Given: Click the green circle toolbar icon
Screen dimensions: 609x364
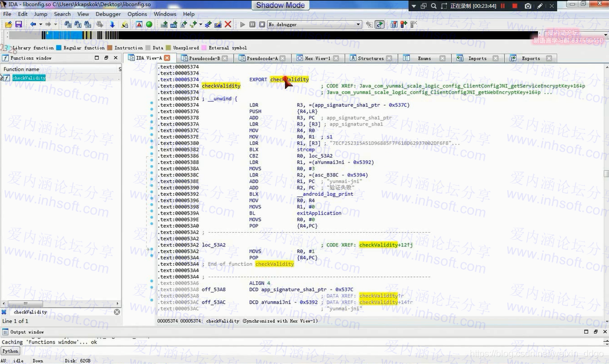Looking at the screenshot, I should [149, 24].
